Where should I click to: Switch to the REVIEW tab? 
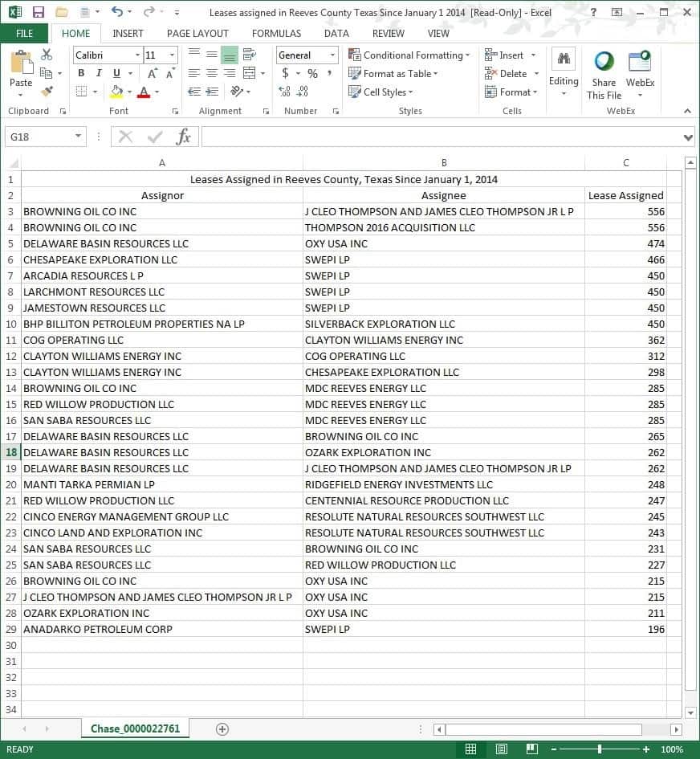click(x=388, y=33)
